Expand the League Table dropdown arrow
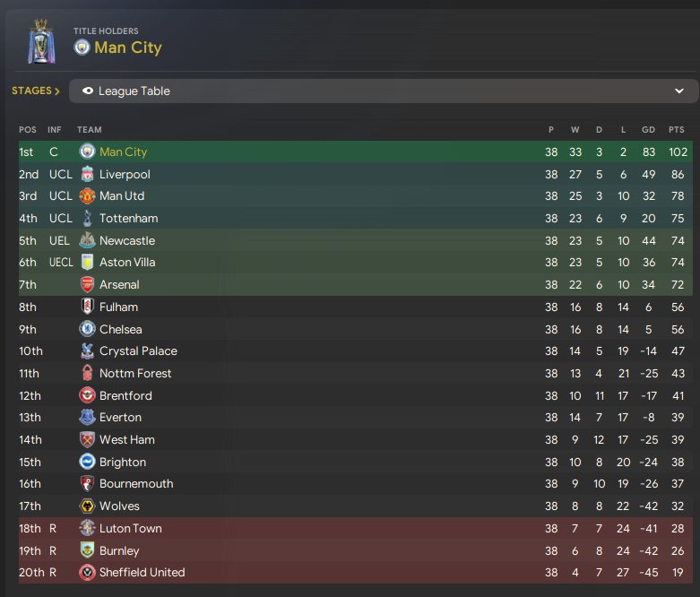The image size is (700, 597). point(679,91)
